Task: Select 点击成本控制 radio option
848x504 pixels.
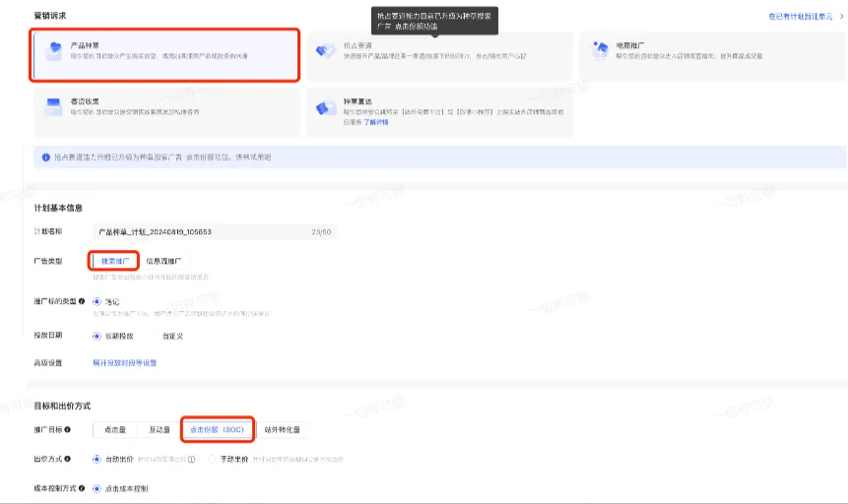Action: pos(97,488)
